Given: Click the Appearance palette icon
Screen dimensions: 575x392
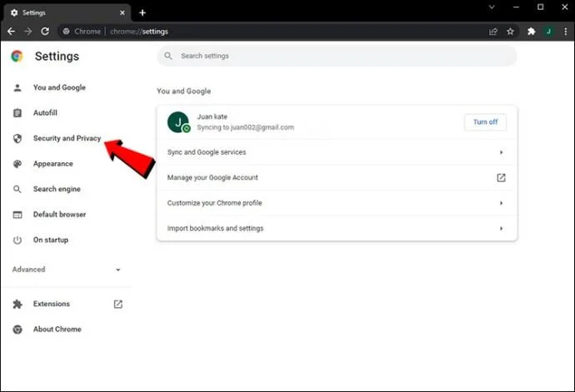Looking at the screenshot, I should [x=17, y=164].
